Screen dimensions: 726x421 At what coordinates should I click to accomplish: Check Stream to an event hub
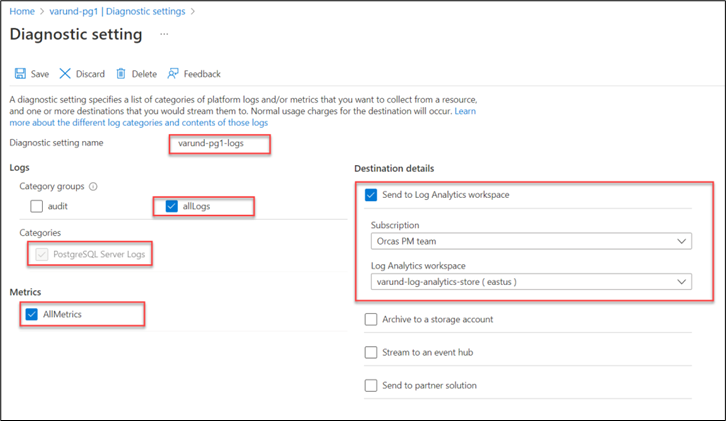click(373, 352)
